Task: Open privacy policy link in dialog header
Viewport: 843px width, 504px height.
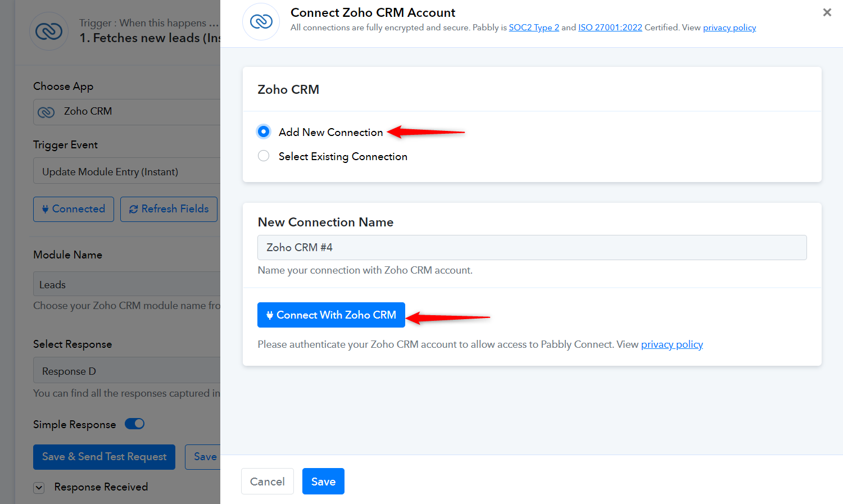Action: [729, 28]
